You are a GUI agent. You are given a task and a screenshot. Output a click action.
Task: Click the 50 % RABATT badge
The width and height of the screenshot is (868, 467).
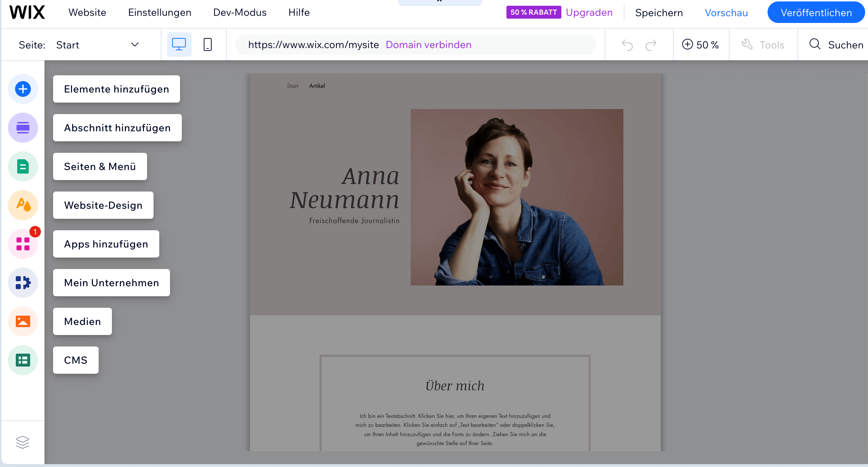pos(534,12)
